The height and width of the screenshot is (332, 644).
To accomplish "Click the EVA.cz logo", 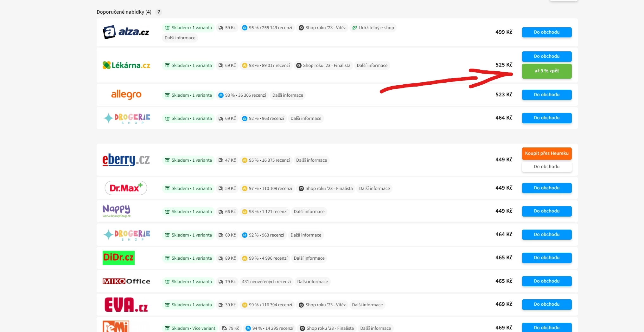I will [126, 304].
